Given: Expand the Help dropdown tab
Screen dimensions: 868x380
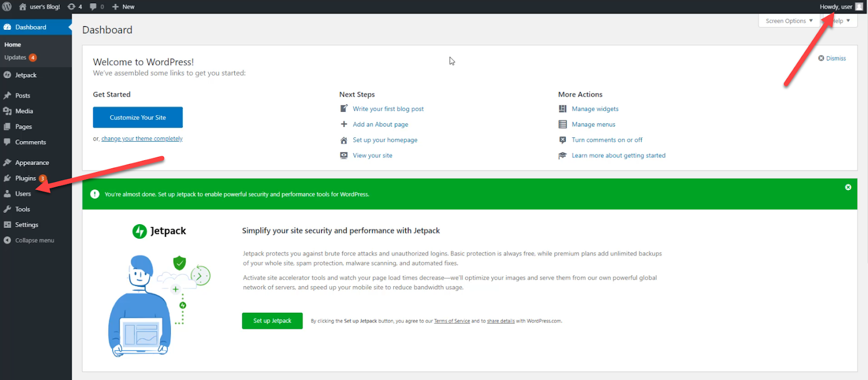Looking at the screenshot, I should pyautogui.click(x=841, y=21).
